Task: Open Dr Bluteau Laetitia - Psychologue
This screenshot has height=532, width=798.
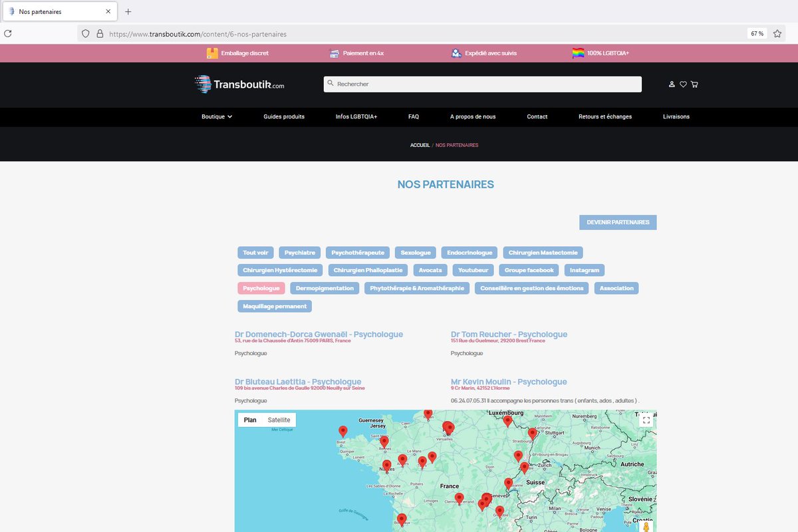Action: pyautogui.click(x=298, y=382)
